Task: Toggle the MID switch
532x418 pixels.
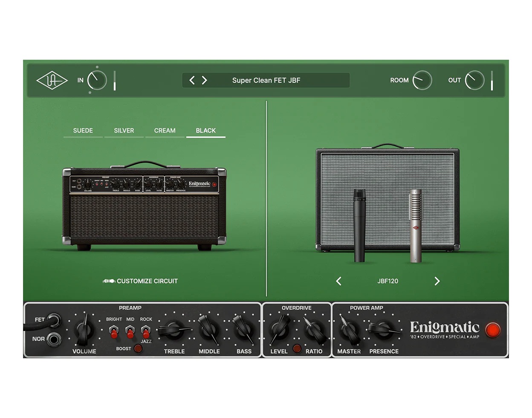Action: [x=130, y=331]
